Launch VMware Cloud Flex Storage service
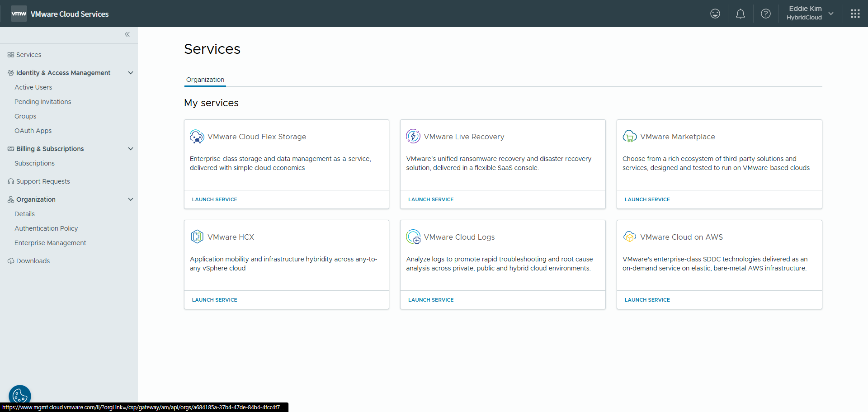Image resolution: width=868 pixels, height=412 pixels. point(214,199)
